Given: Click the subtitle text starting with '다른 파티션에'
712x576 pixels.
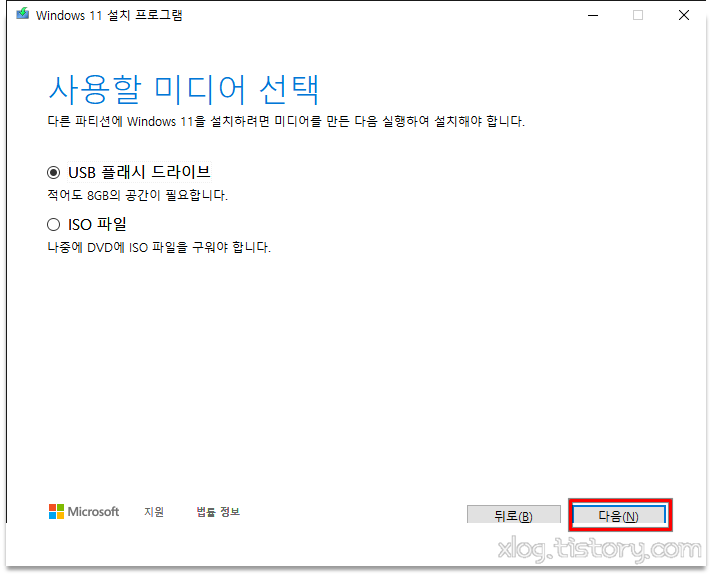Looking at the screenshot, I should [x=286, y=121].
